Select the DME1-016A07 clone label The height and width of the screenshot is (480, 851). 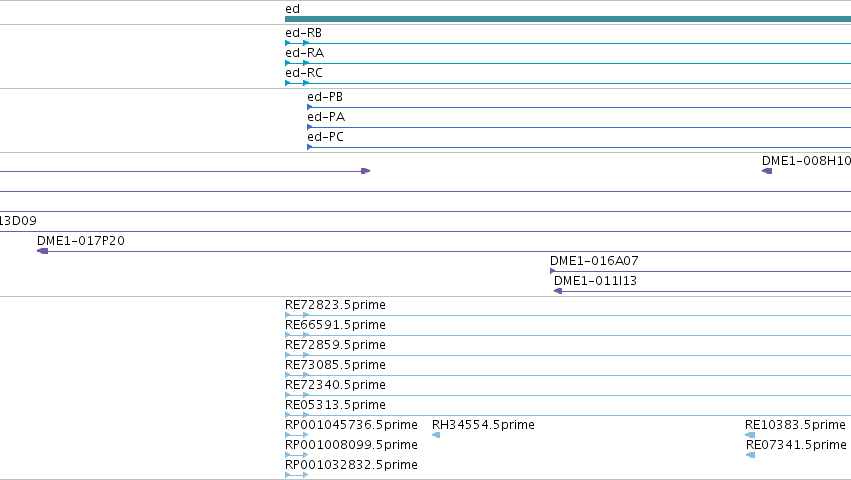pos(594,261)
